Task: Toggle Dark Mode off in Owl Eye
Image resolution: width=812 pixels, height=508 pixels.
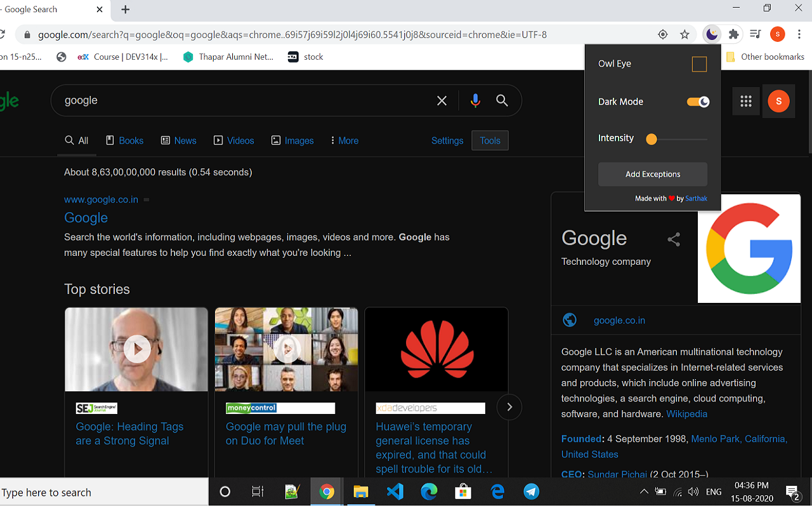Action: (697, 101)
